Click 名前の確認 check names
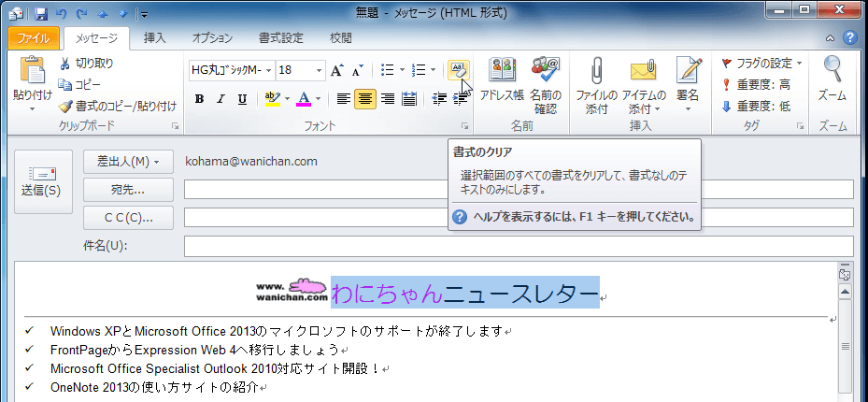 click(x=546, y=86)
